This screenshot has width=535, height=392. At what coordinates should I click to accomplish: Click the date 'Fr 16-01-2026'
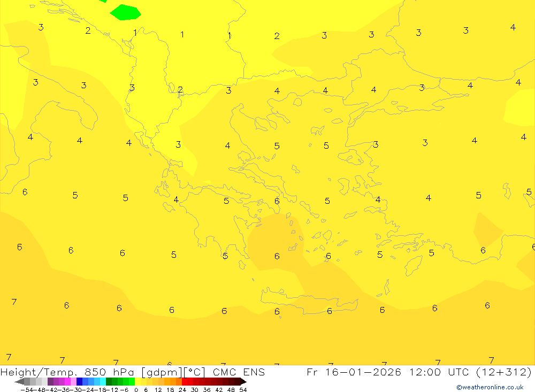pos(354,372)
